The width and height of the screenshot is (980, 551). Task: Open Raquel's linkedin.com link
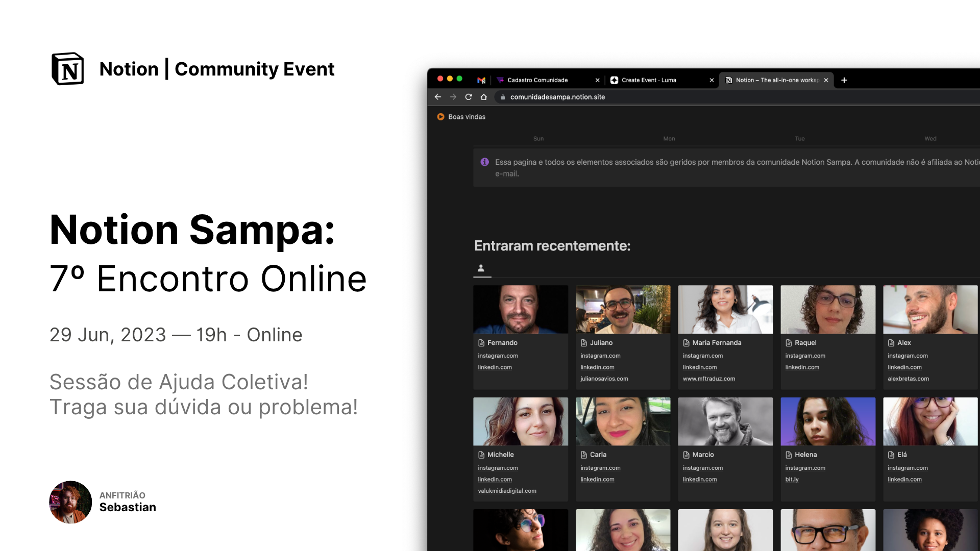(x=802, y=367)
